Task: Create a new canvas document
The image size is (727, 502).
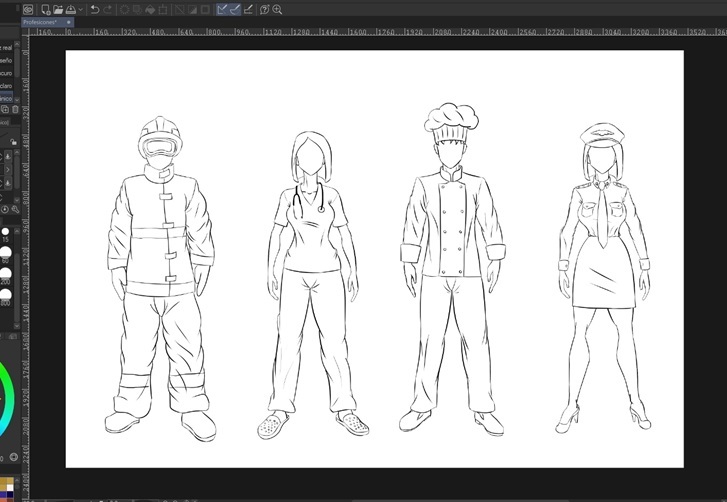Action: tap(45, 9)
